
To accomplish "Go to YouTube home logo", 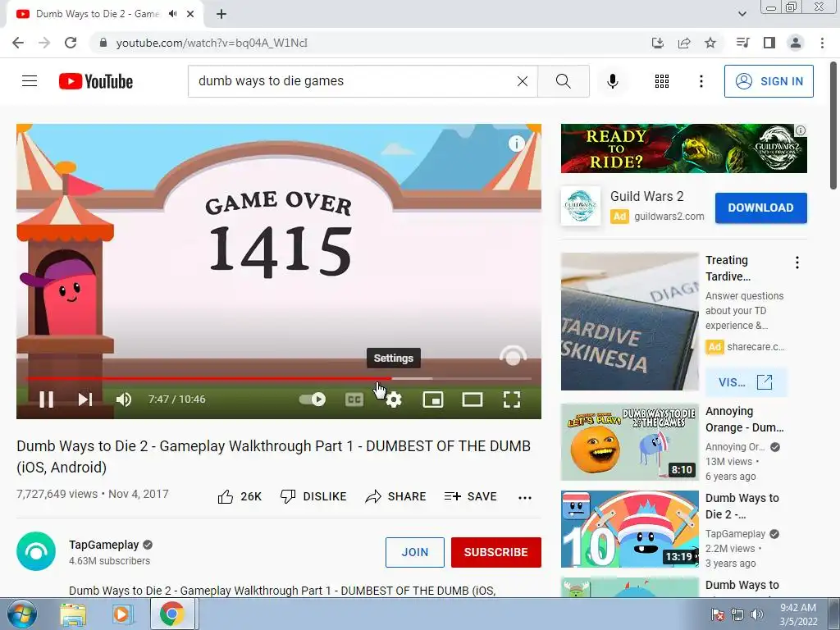I will (x=96, y=81).
